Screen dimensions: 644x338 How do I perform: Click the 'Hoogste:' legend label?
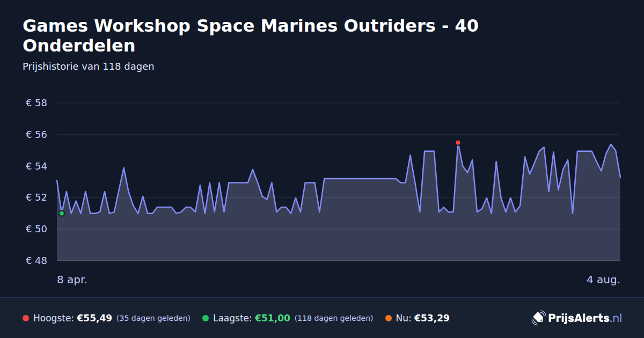click(x=54, y=318)
